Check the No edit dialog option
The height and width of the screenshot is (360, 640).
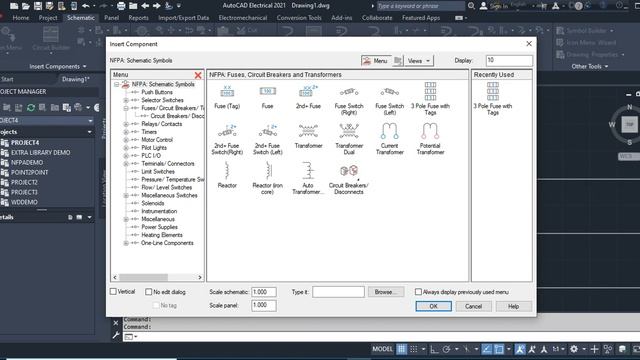[149, 292]
